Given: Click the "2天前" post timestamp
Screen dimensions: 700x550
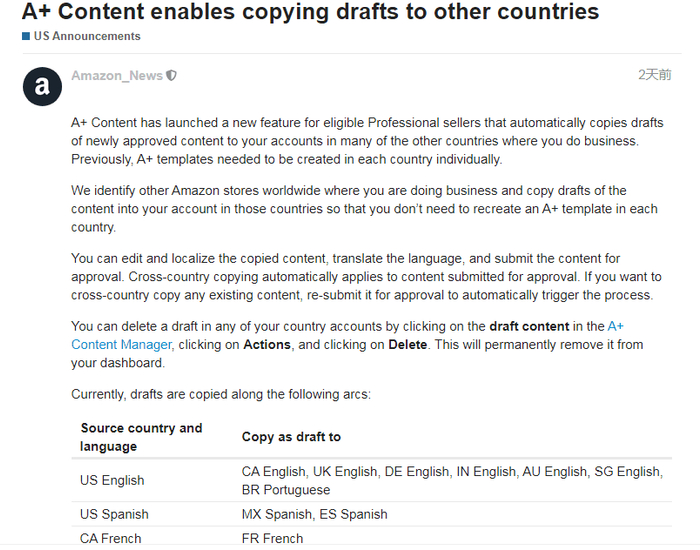Looking at the screenshot, I should tap(655, 75).
